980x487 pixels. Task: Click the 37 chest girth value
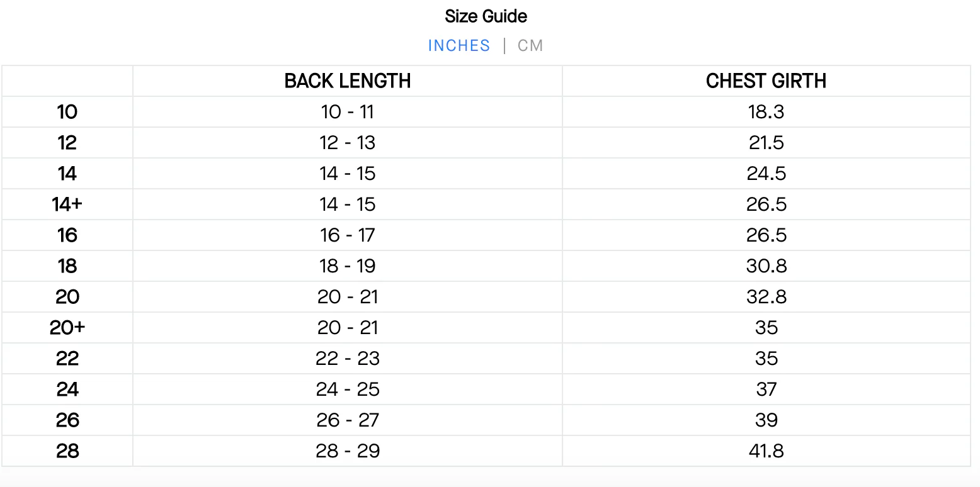[766, 389]
